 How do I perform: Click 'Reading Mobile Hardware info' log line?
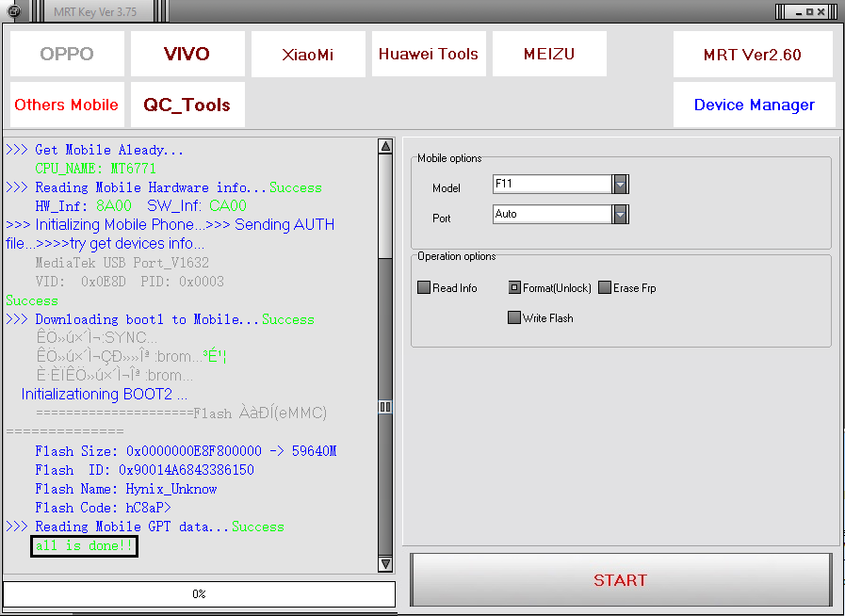pos(164,187)
